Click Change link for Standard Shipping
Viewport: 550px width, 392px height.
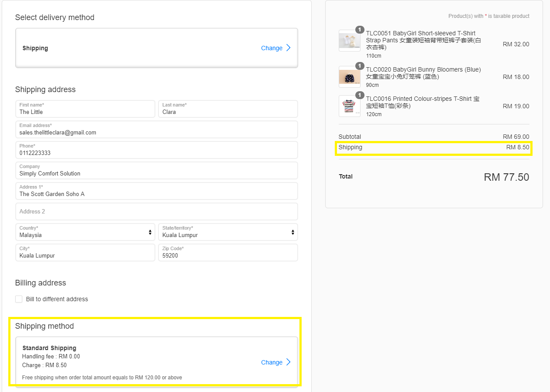tap(272, 362)
